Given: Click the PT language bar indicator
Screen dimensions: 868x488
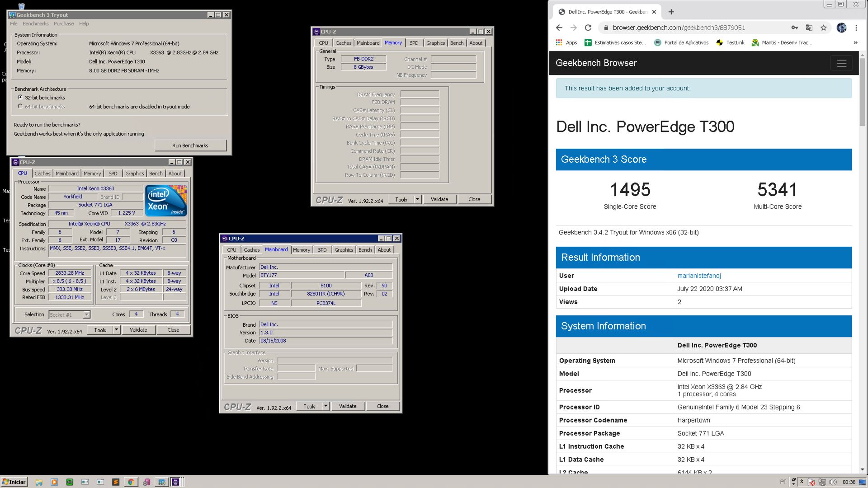Looking at the screenshot, I should pos(783,482).
